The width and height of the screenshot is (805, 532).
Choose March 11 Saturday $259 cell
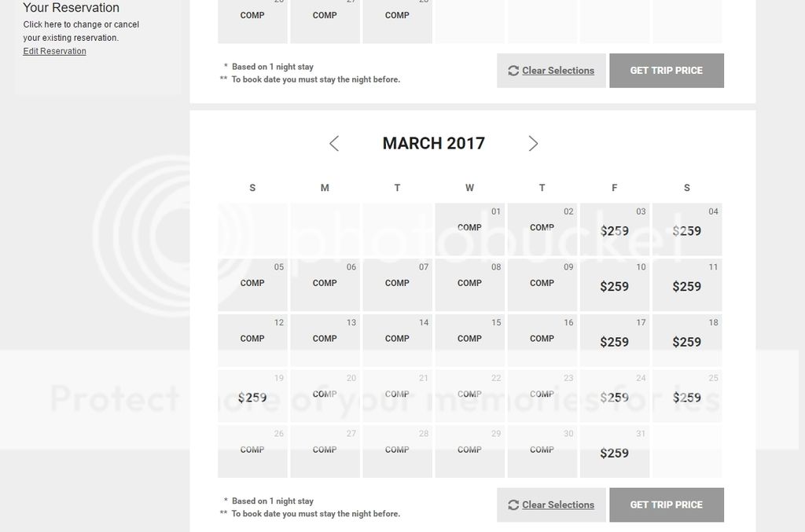[x=687, y=284]
